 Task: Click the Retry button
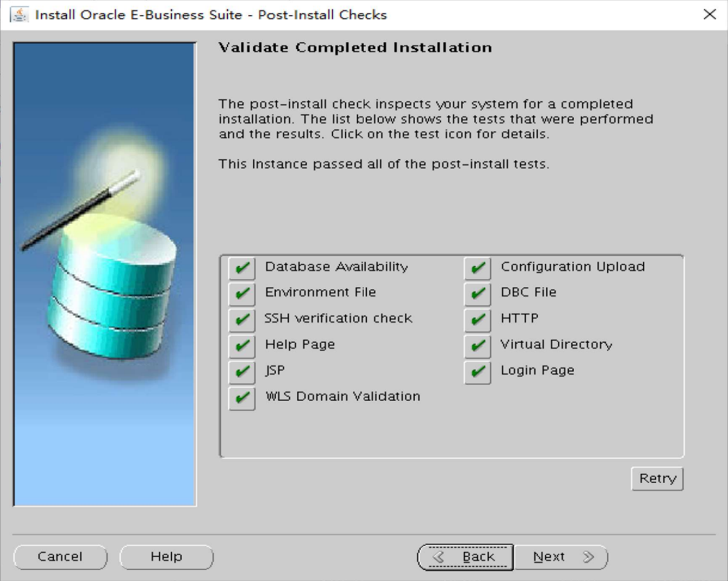[657, 479]
